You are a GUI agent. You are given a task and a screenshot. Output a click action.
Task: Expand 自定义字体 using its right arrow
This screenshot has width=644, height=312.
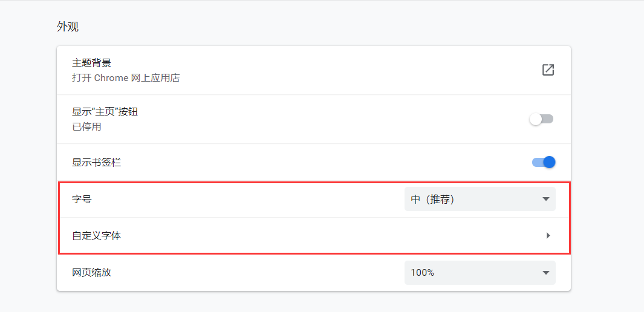click(x=548, y=236)
